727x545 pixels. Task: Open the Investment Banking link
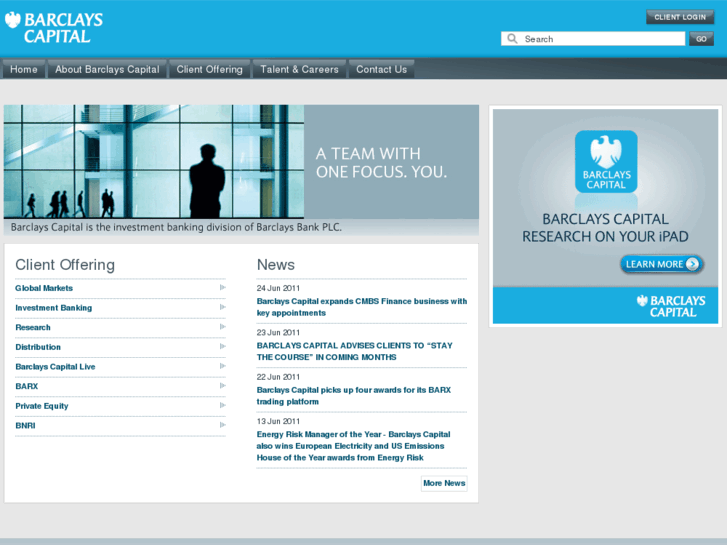click(54, 308)
